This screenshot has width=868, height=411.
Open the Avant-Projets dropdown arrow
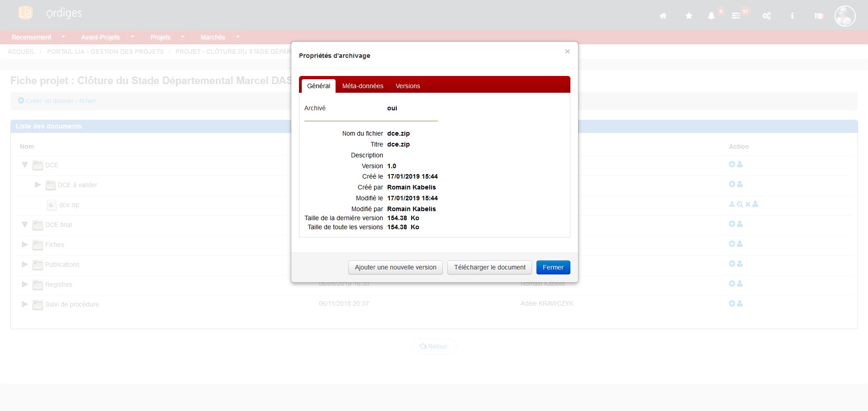point(133,37)
